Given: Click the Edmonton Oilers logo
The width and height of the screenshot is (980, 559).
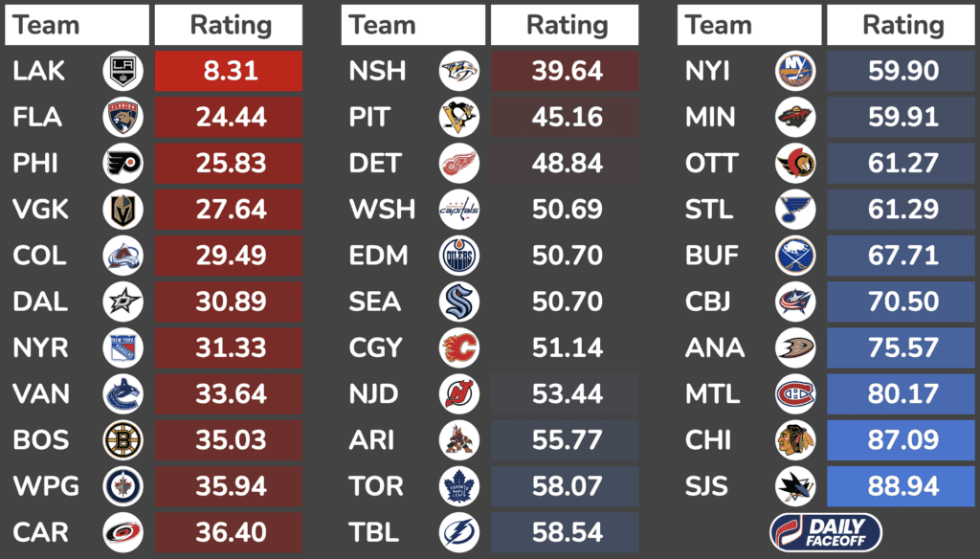Looking at the screenshot, I should tap(459, 256).
